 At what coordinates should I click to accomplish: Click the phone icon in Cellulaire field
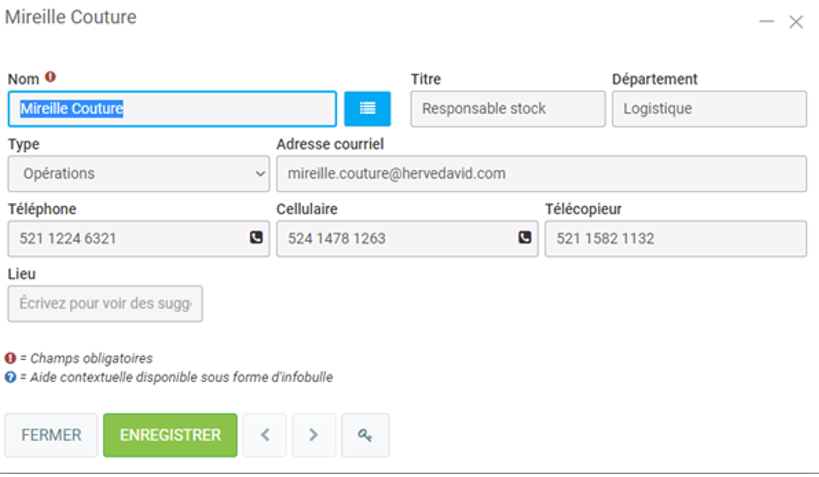point(524,238)
